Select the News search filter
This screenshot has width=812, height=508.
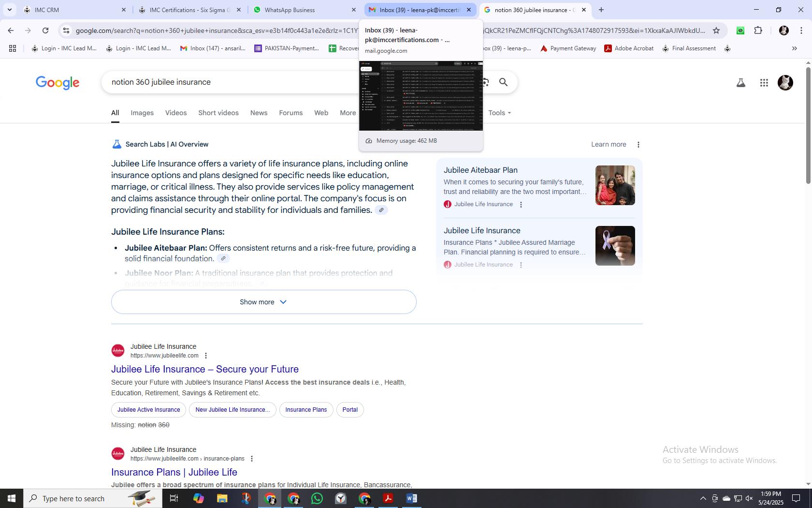point(259,113)
